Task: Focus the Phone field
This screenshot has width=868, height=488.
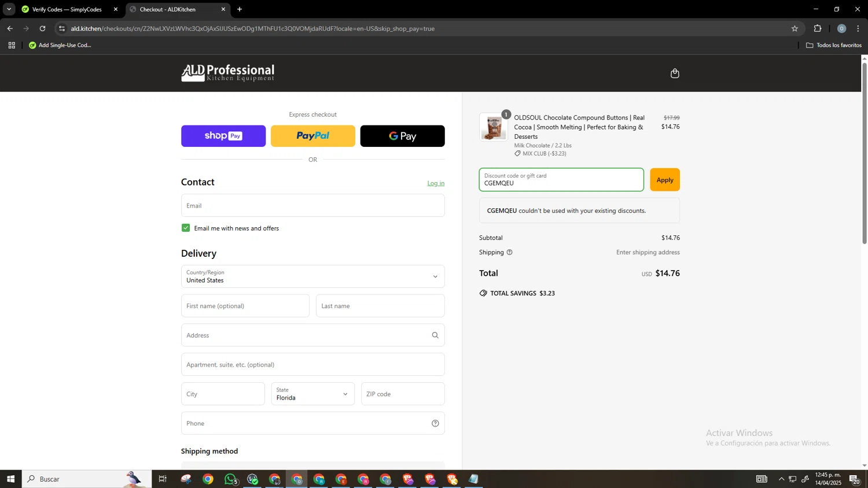Action: 312,423
